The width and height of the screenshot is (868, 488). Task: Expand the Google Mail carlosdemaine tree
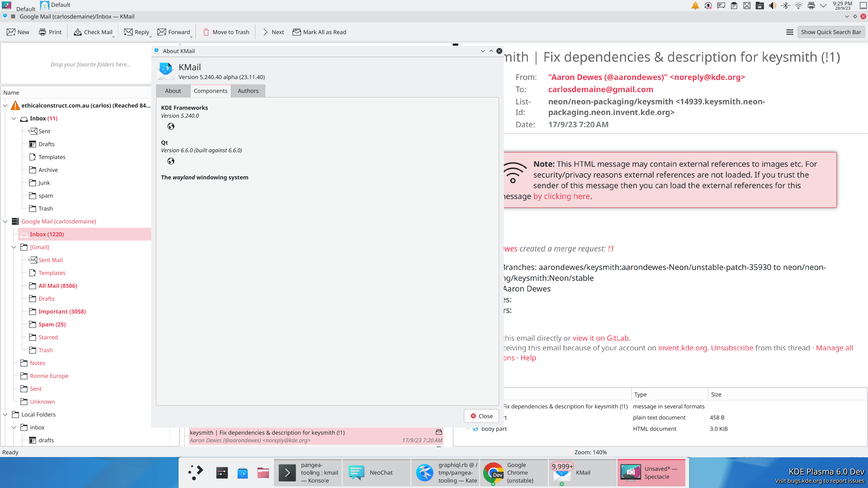point(6,221)
